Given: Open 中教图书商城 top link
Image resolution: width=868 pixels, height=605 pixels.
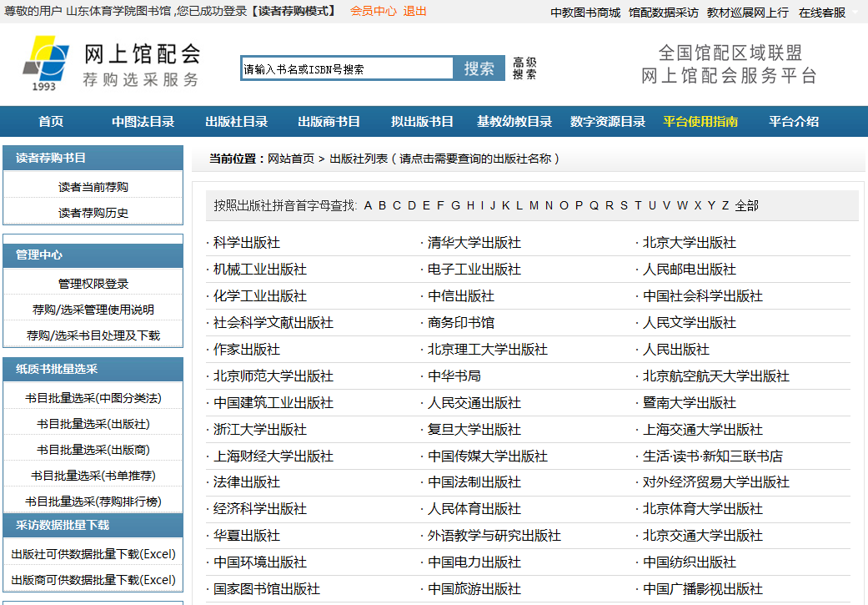Looking at the screenshot, I should [585, 13].
